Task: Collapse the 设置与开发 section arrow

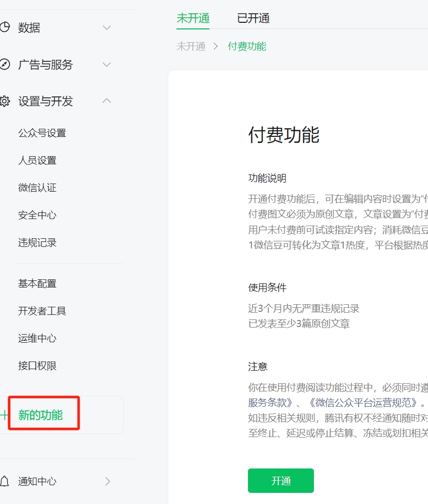Action: pyautogui.click(x=106, y=101)
